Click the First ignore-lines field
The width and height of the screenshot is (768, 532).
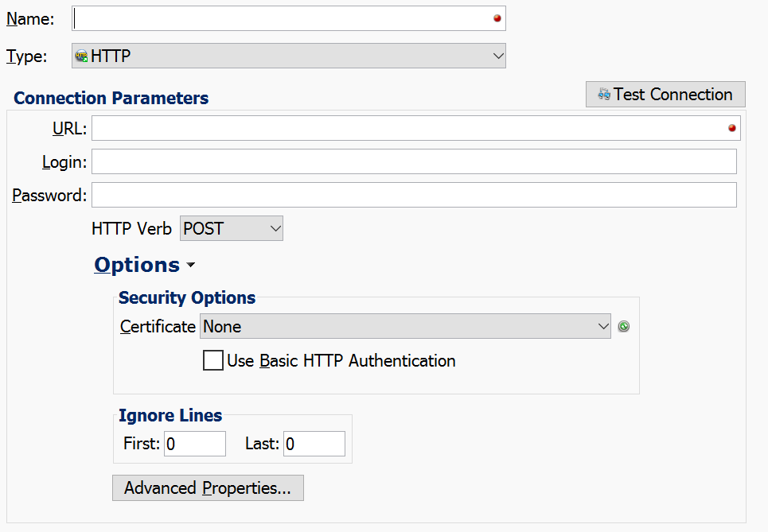click(194, 444)
